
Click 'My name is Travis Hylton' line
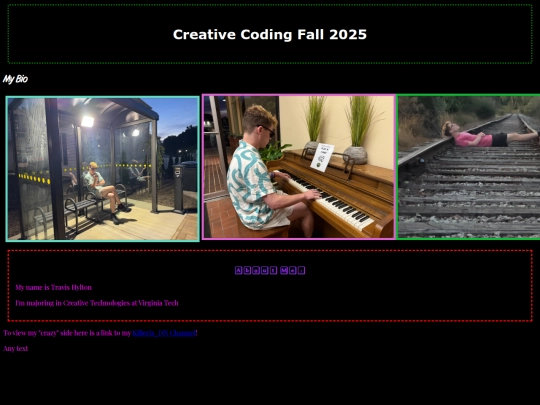coord(54,287)
